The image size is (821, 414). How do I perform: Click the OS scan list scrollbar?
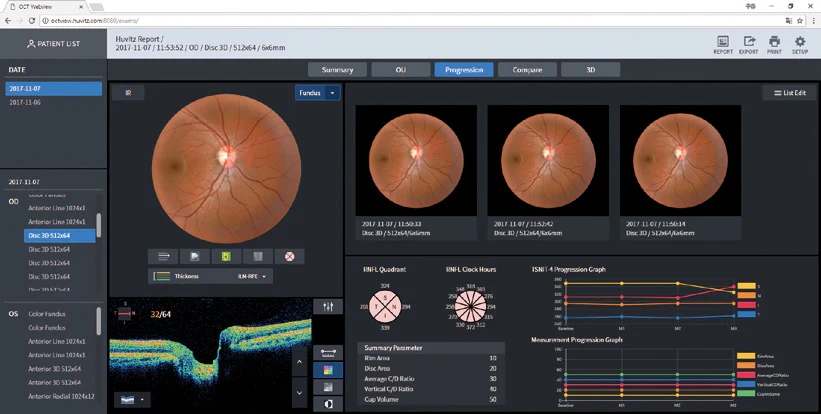click(x=98, y=321)
